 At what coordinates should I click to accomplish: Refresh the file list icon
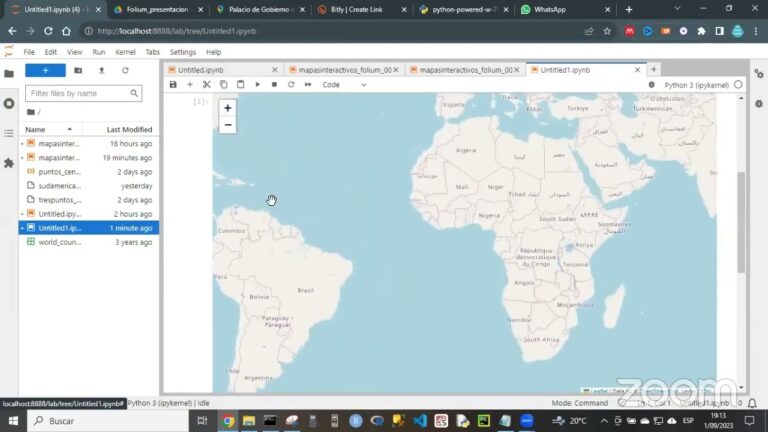coord(125,71)
